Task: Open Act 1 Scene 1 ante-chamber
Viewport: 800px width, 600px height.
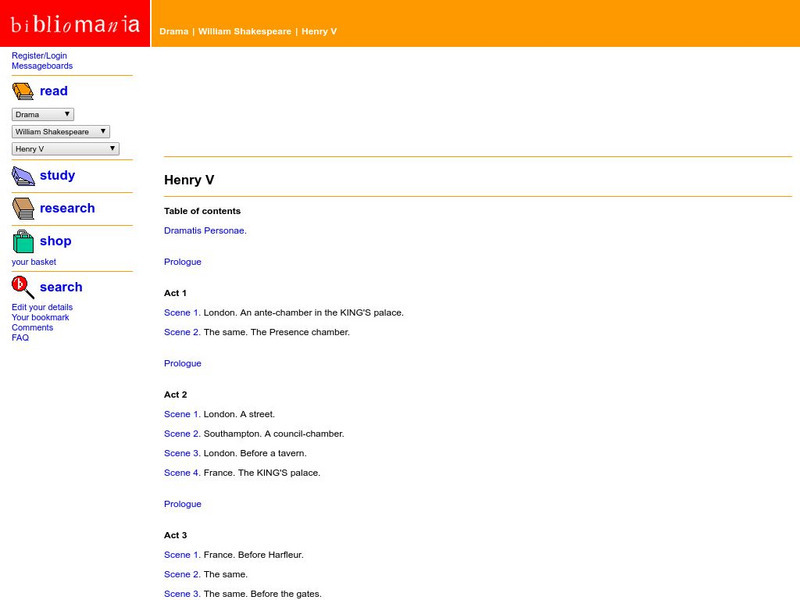Action: tap(182, 313)
